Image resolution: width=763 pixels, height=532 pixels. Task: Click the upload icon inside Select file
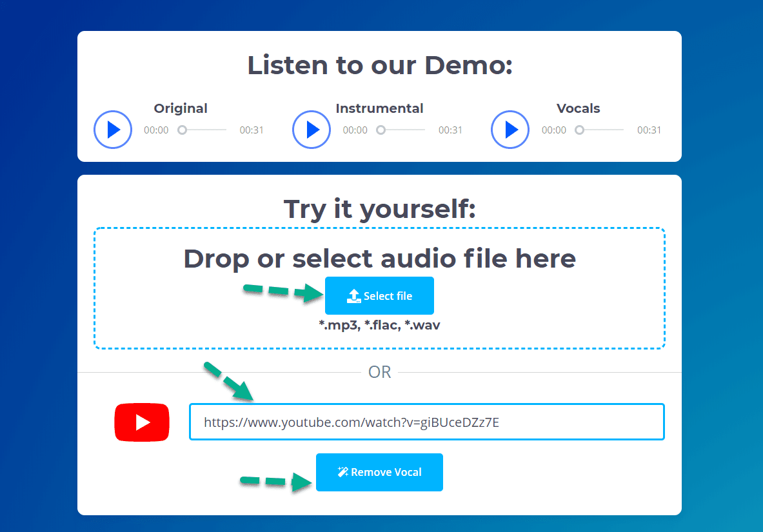tap(353, 296)
